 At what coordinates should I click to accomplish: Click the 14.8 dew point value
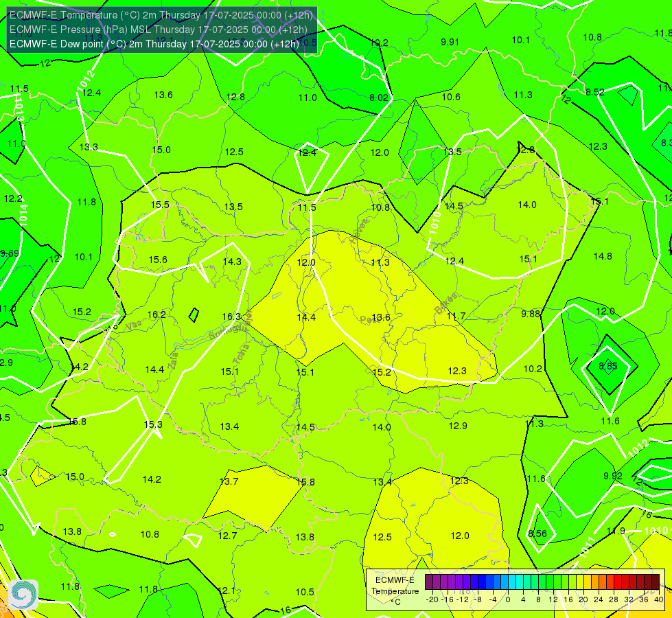point(603,256)
